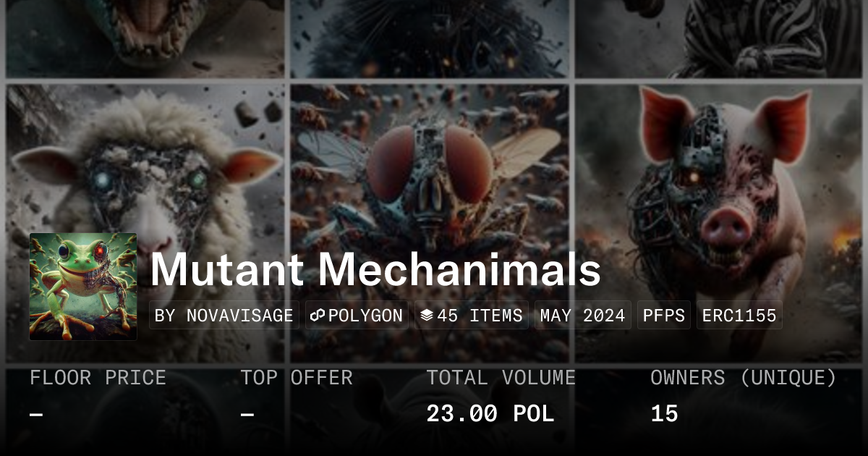This screenshot has height=456, width=868.
Task: Open the BY NOVAVISAGE creator link
Action: (224, 316)
